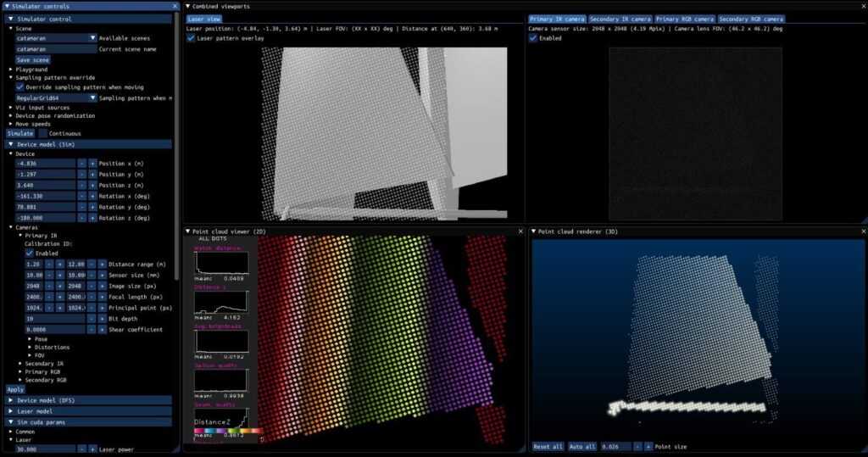Viewport: 868px width, 457px height.
Task: Open the Primary RGB camera tab
Action: pyautogui.click(x=684, y=19)
